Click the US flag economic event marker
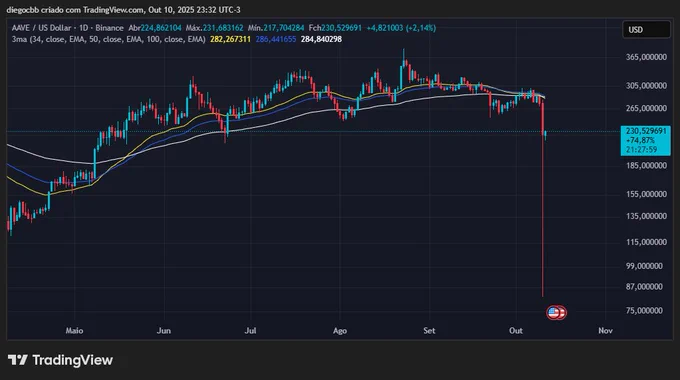This screenshot has height=380, width=680. pos(554,312)
